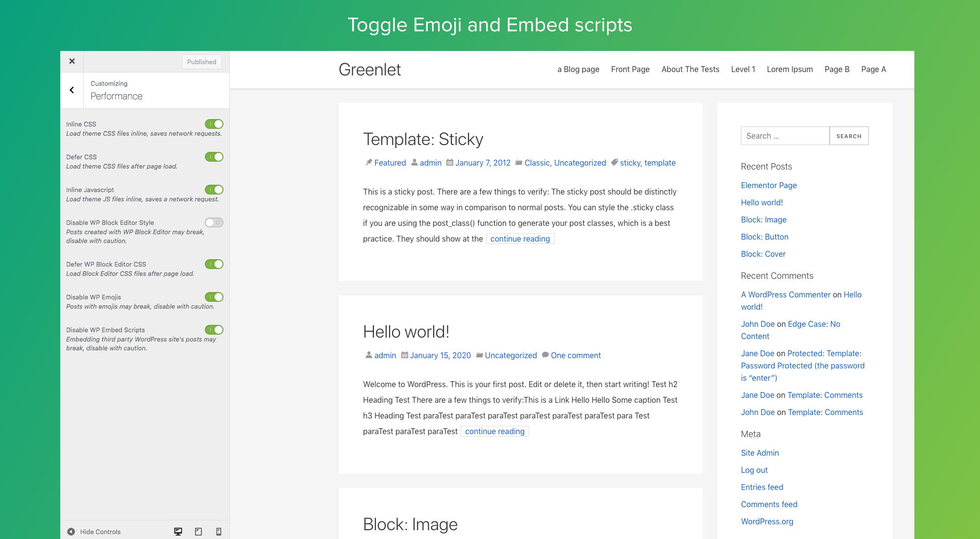This screenshot has width=980, height=539.
Task: Click A WordPress Commenter link
Action: click(785, 294)
